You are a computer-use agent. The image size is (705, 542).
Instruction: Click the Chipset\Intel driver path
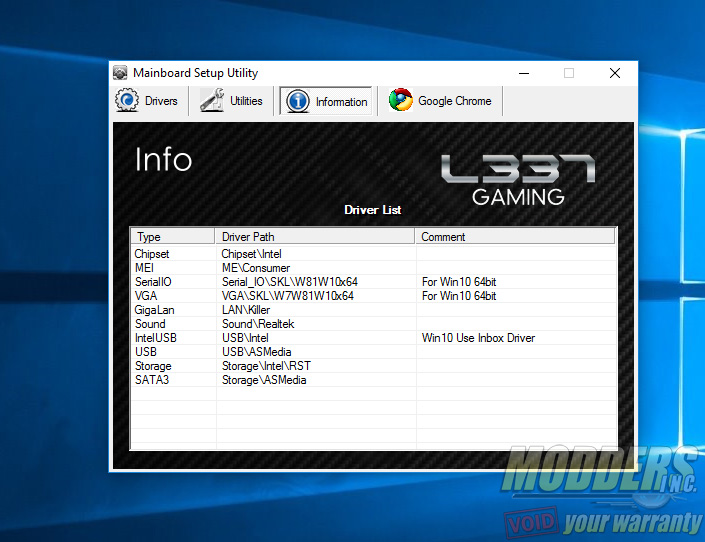(x=251, y=254)
